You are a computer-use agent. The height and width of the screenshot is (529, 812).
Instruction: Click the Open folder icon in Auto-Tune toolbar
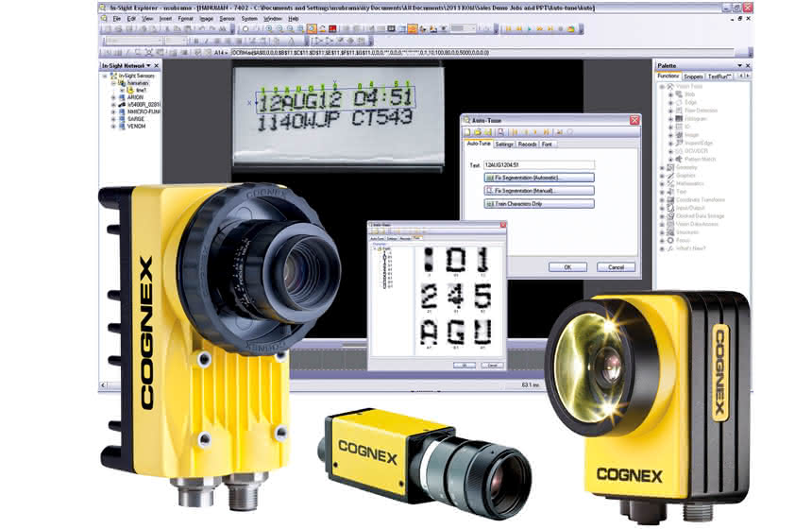(x=478, y=132)
